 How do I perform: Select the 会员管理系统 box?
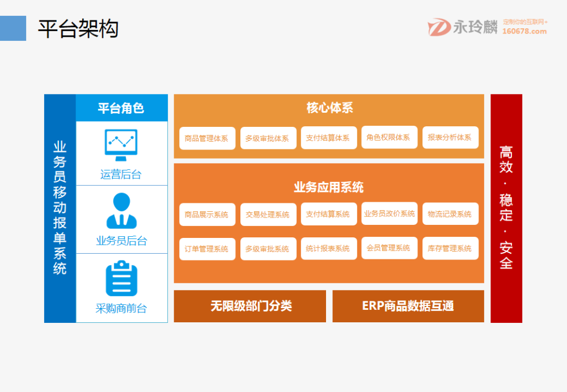click(390, 248)
